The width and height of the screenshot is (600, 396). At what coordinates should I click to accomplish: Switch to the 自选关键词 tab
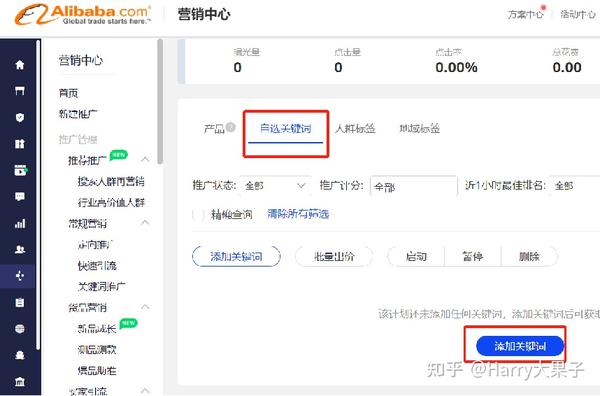tap(285, 129)
